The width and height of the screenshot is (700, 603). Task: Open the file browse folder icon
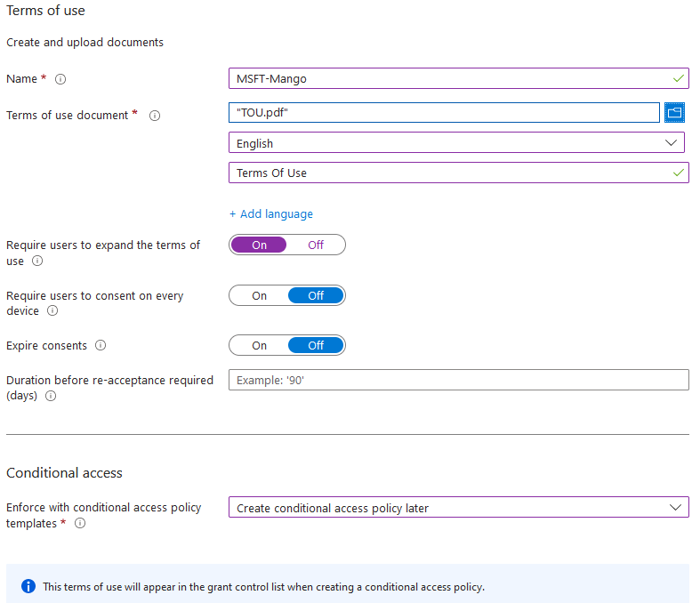[x=674, y=112]
